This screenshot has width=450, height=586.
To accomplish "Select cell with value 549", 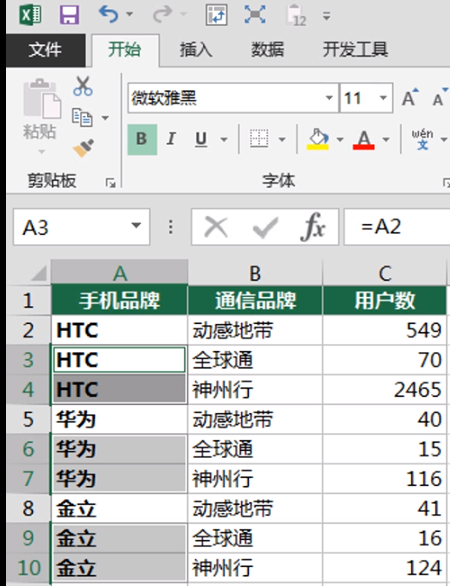I will click(x=385, y=330).
